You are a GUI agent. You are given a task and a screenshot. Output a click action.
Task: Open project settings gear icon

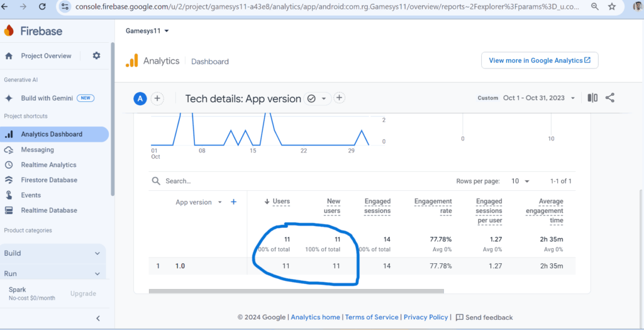click(96, 55)
